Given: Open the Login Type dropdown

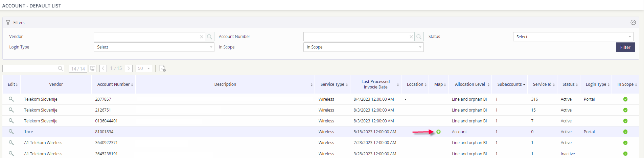Looking at the screenshot, I should (x=154, y=47).
